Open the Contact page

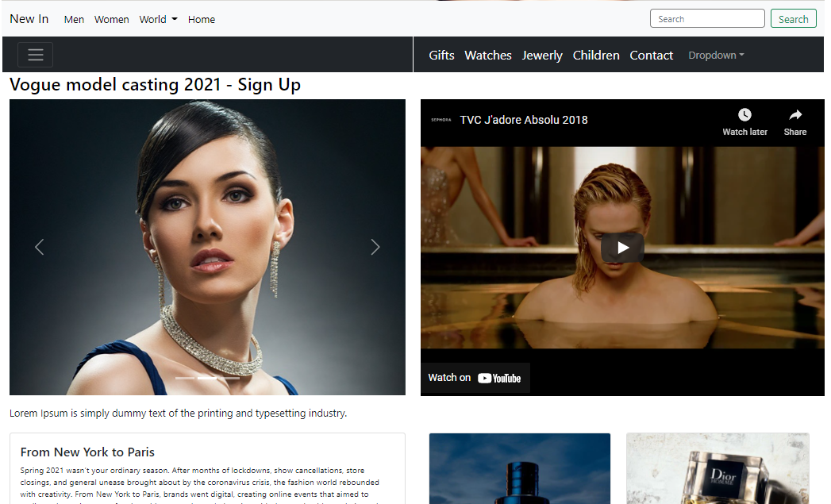651,55
